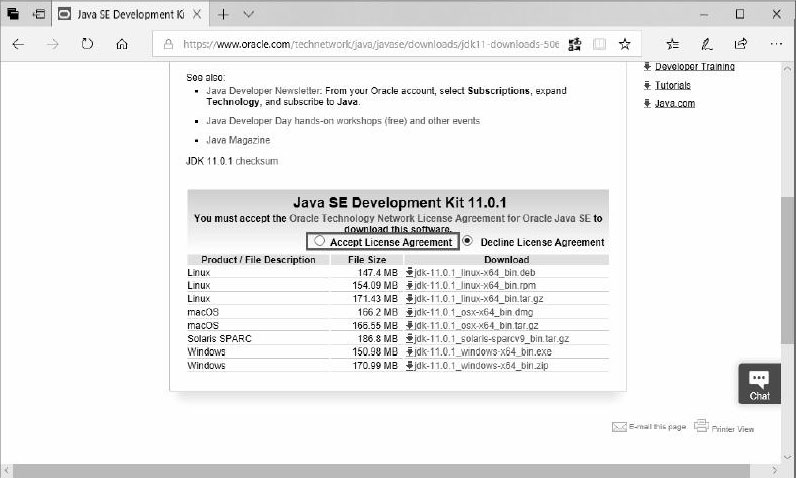
Task: Click the Product / File Description header
Action: pos(258,260)
